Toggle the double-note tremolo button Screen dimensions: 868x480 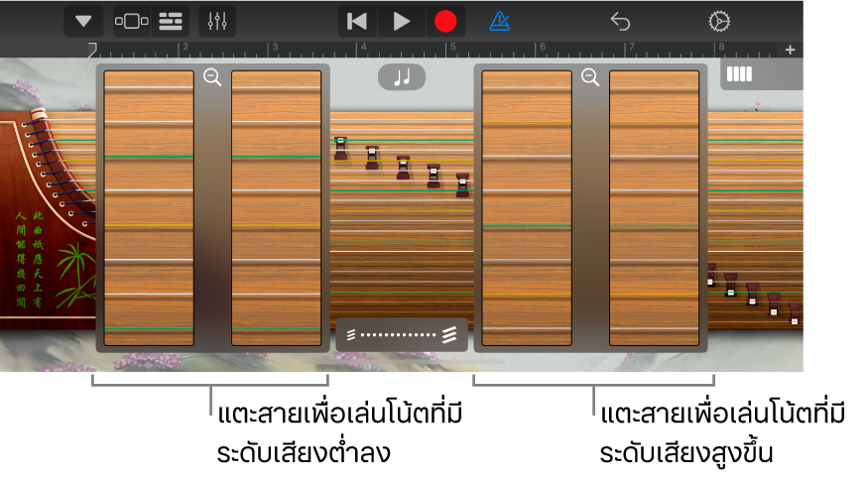(402, 77)
